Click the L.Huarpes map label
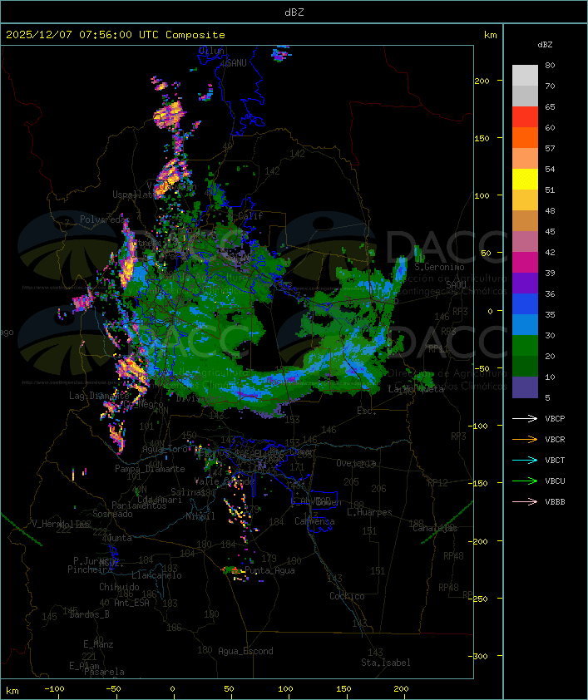This screenshot has height=700, width=588. tap(369, 512)
